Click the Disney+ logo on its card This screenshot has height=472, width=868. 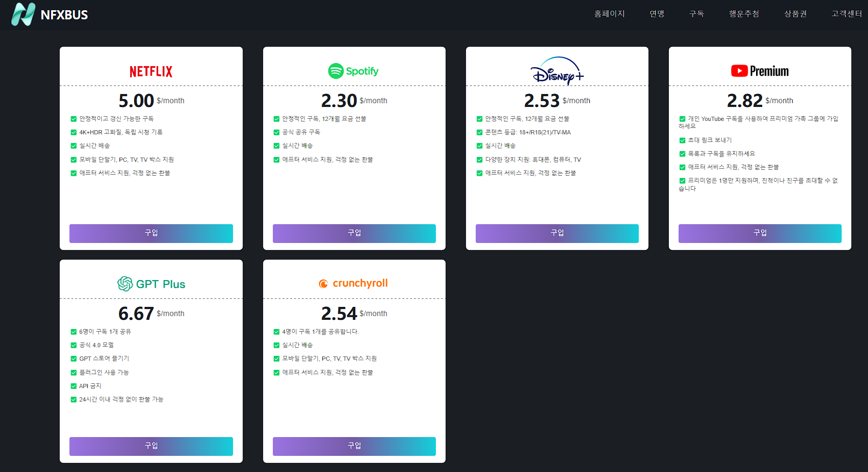(x=557, y=71)
